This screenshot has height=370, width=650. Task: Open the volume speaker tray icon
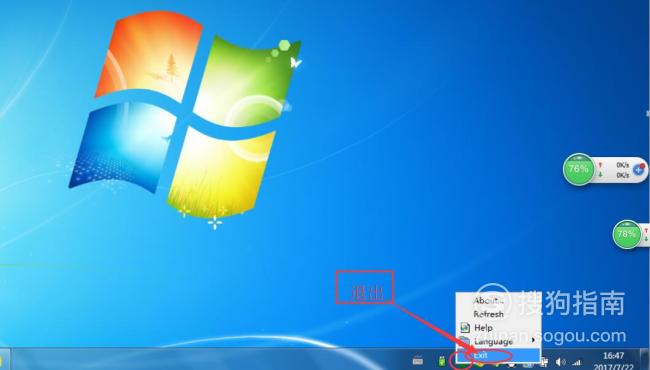click(560, 362)
